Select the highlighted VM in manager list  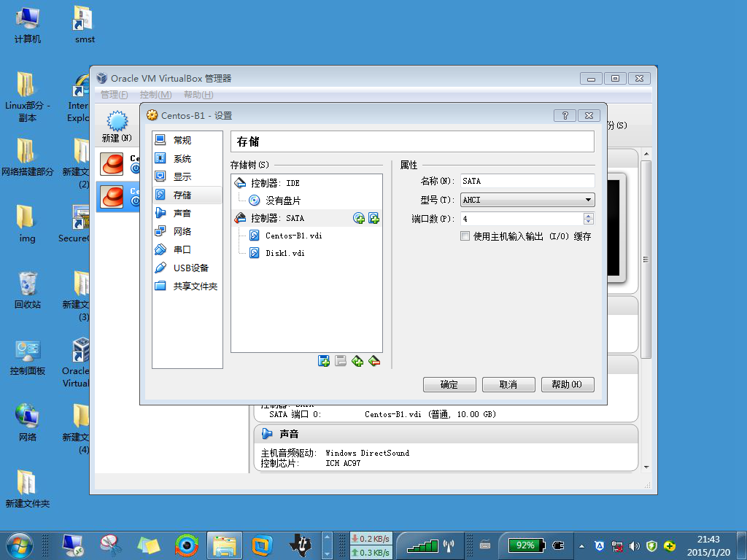click(x=117, y=197)
